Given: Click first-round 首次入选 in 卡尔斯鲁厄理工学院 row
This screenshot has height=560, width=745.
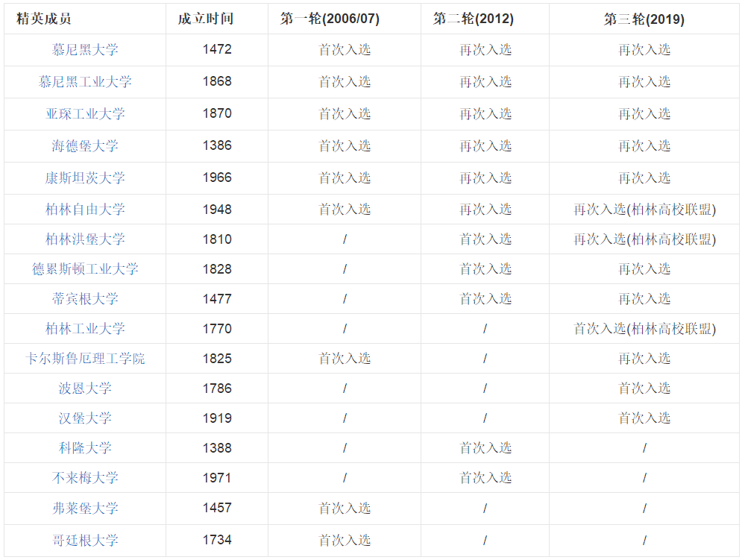Looking at the screenshot, I should tap(345, 359).
